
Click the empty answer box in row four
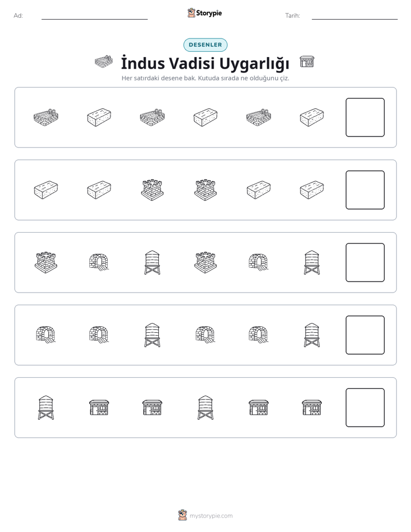[365, 335]
